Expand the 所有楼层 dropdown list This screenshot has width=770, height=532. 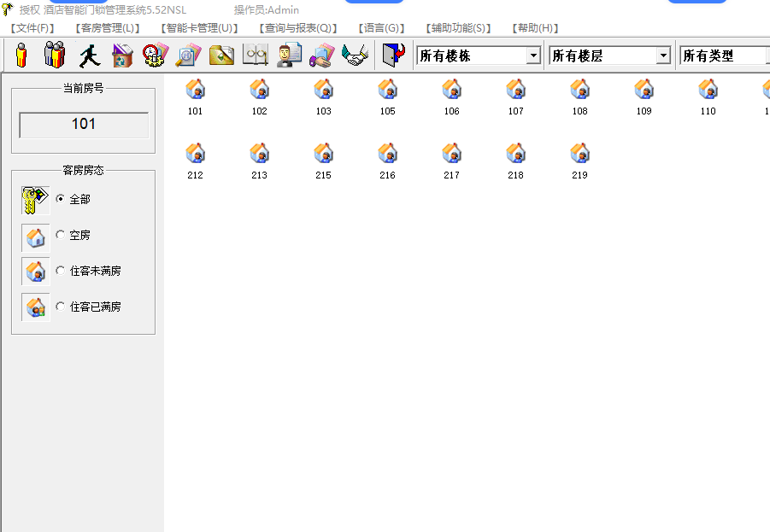click(x=666, y=55)
